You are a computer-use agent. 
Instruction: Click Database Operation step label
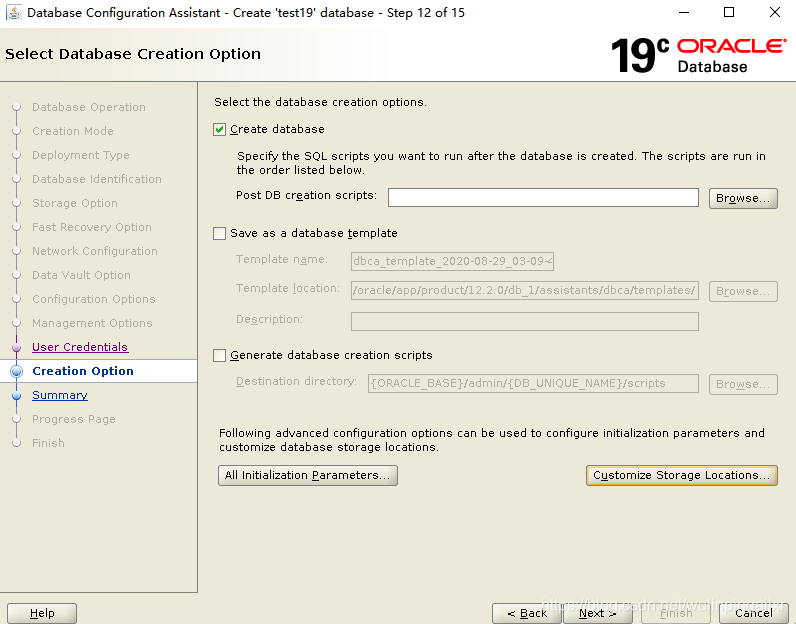pos(89,107)
